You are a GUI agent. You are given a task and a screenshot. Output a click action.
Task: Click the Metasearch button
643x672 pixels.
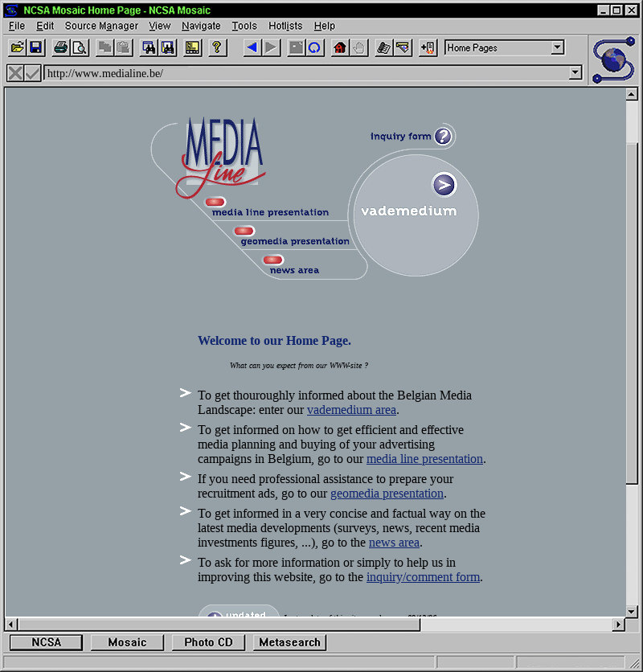289,642
